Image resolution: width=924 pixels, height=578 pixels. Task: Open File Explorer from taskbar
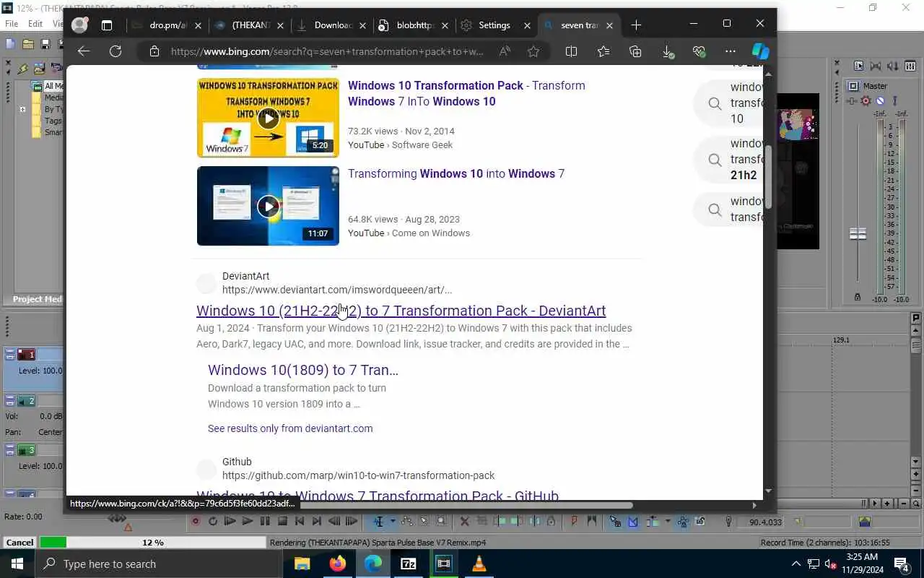pos(302,564)
